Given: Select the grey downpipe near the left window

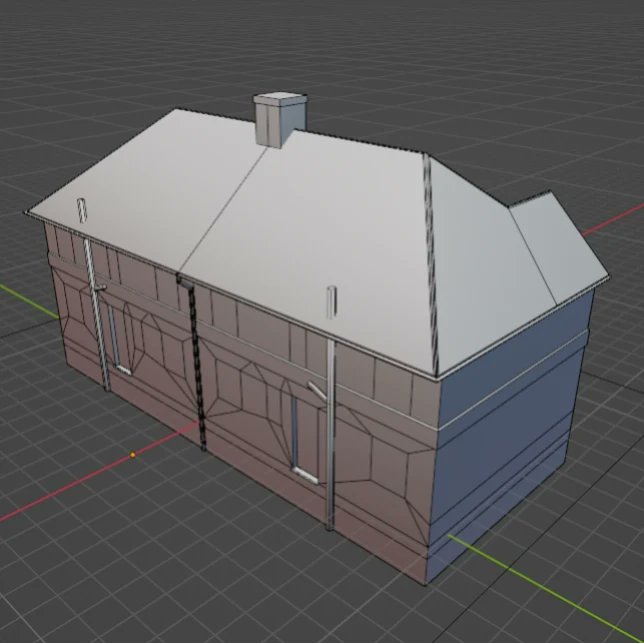Looking at the screenshot, I should (97, 315).
